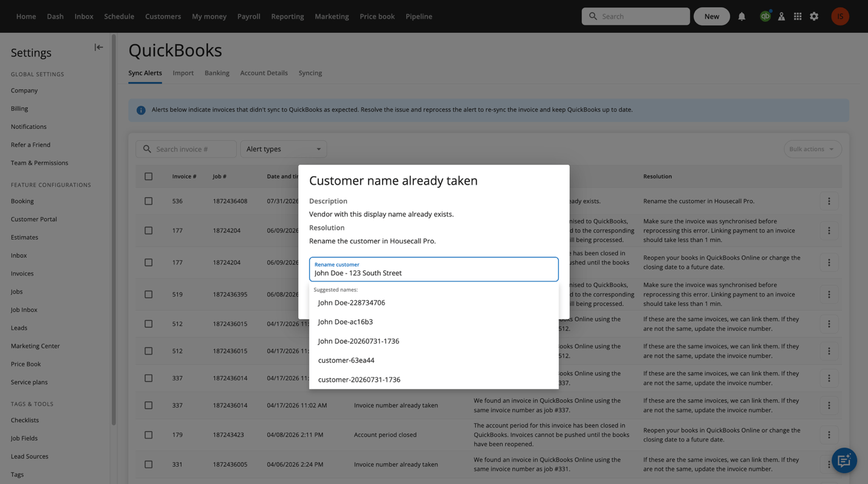This screenshot has width=868, height=484.
Task: Choose suggested name customer-63ea44
Action: pyautogui.click(x=434, y=361)
